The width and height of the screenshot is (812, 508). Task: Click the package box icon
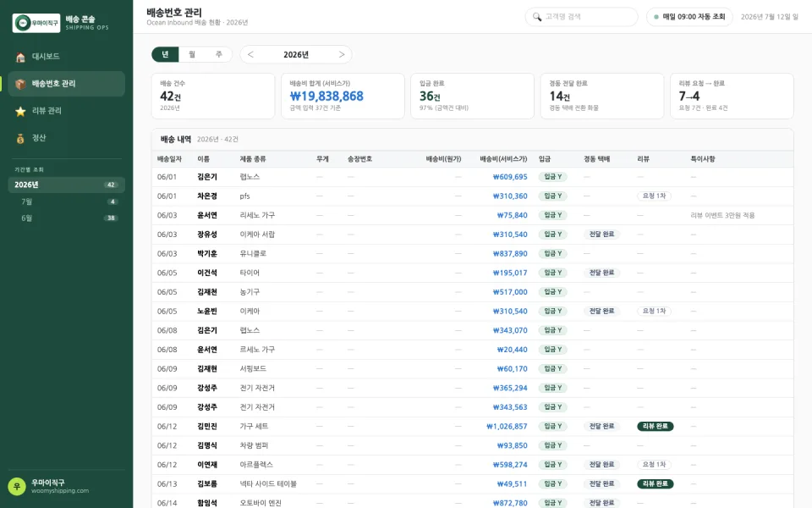pyautogui.click(x=20, y=84)
